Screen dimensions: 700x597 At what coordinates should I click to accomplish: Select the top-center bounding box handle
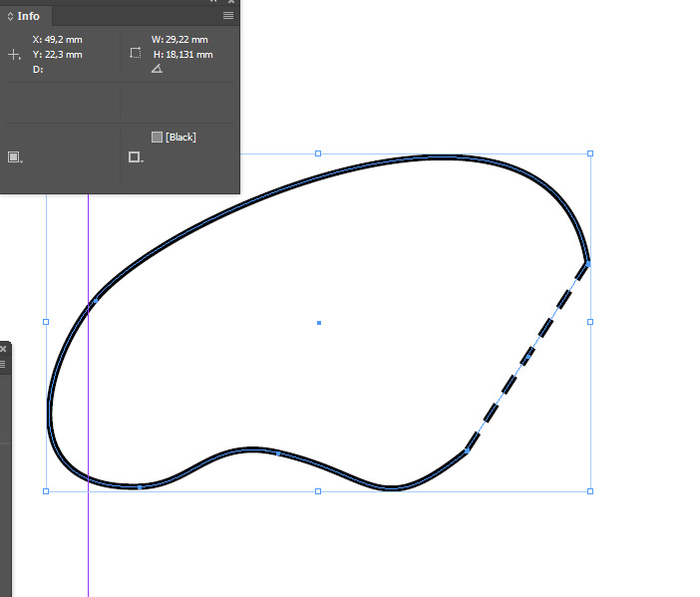point(318,153)
